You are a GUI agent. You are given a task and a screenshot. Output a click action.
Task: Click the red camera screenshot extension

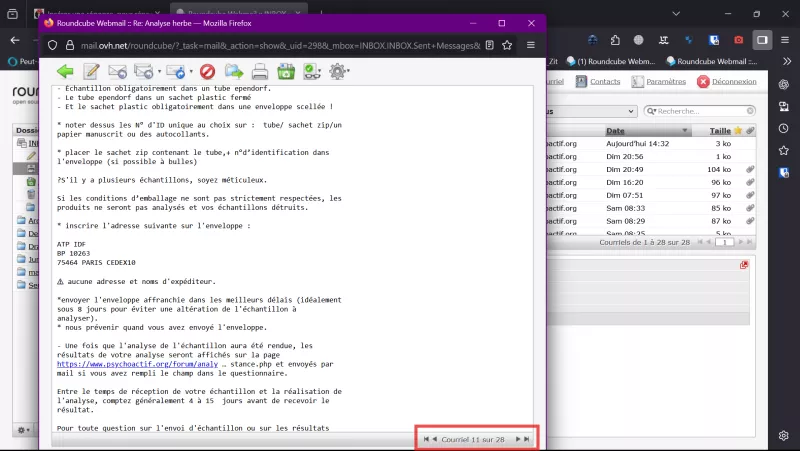click(x=738, y=40)
